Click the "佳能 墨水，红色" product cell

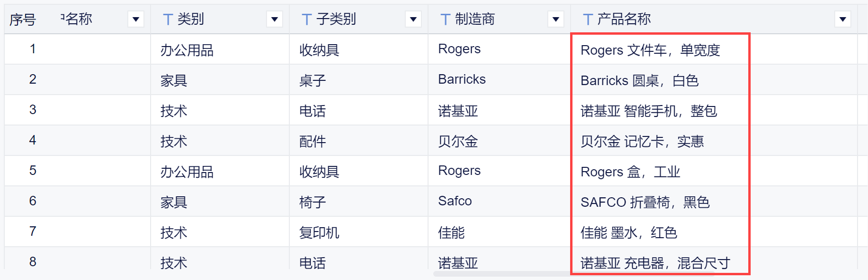628,232
